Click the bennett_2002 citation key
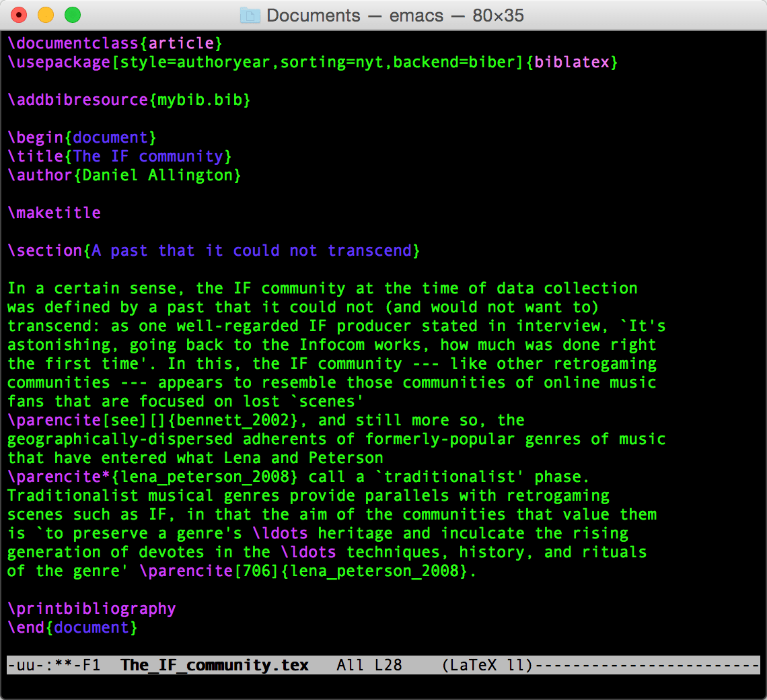This screenshot has width=767, height=700. pyautogui.click(x=233, y=421)
